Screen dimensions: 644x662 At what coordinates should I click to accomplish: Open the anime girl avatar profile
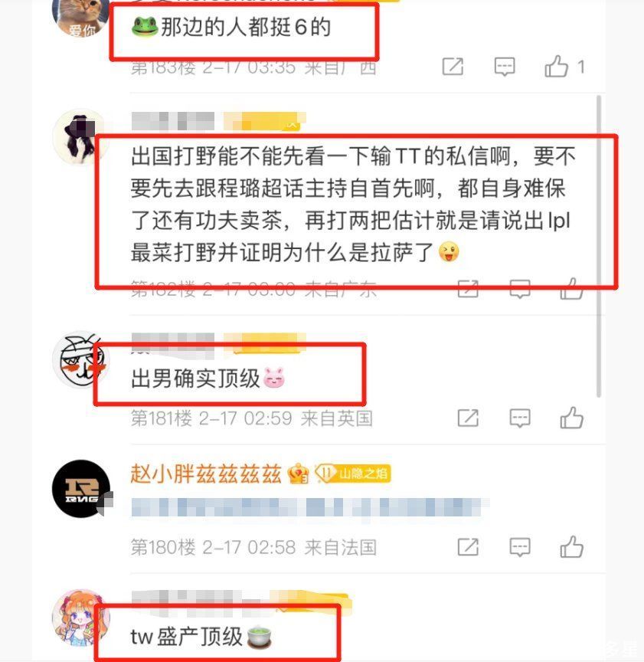[x=81, y=618]
